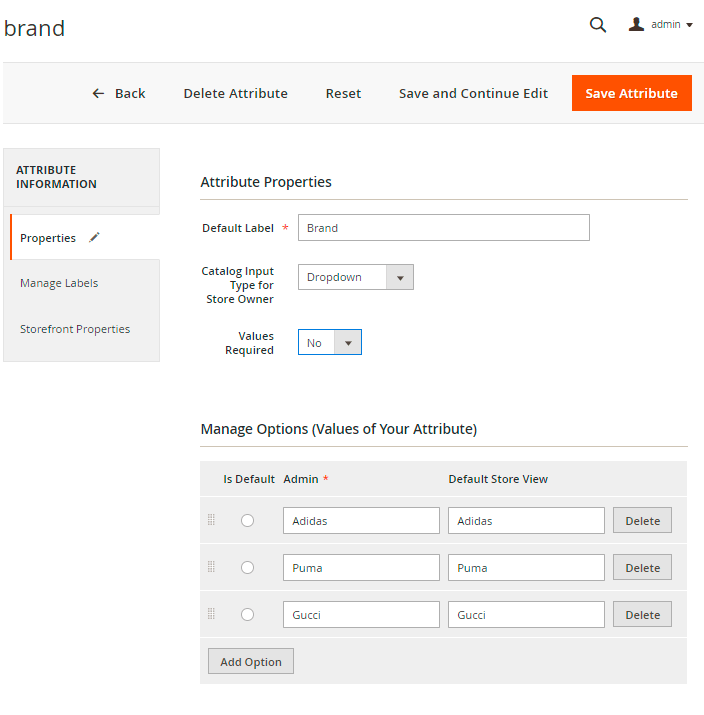The height and width of the screenshot is (715, 704).
Task: Delete the Puma option row
Action: 642,568
